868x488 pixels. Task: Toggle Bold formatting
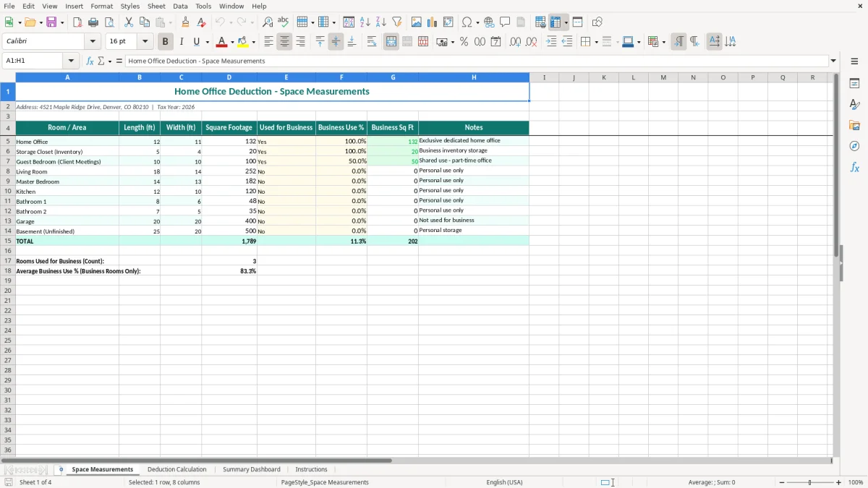[x=166, y=42]
